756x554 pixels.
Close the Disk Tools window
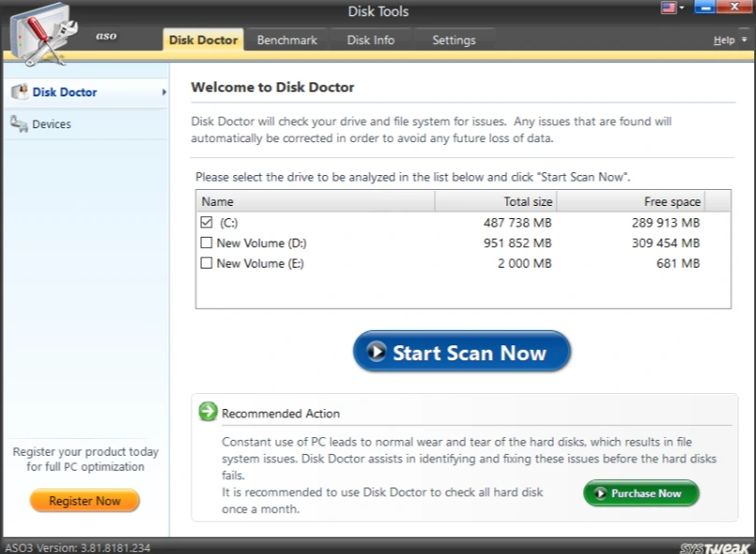click(734, 7)
